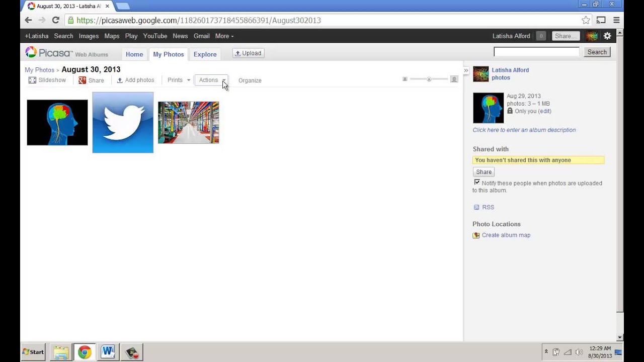The width and height of the screenshot is (644, 362).
Task: Bookmark page with the star icon
Action: 586,20
